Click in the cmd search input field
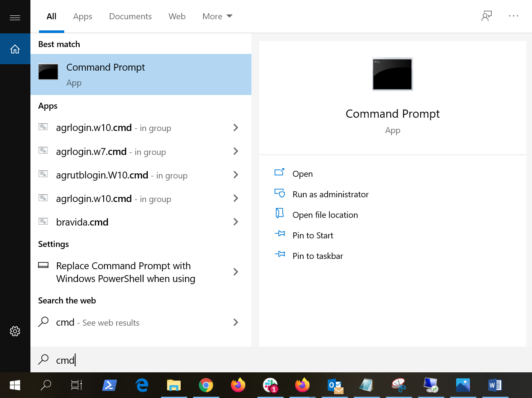The width and height of the screenshot is (532, 398). click(x=281, y=360)
